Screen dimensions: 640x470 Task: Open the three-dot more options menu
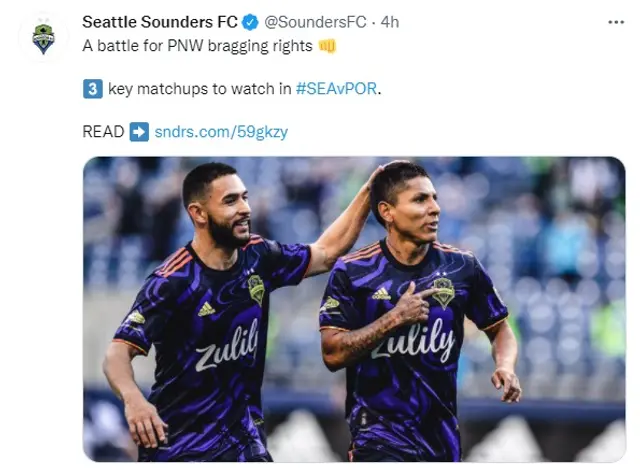pos(616,22)
